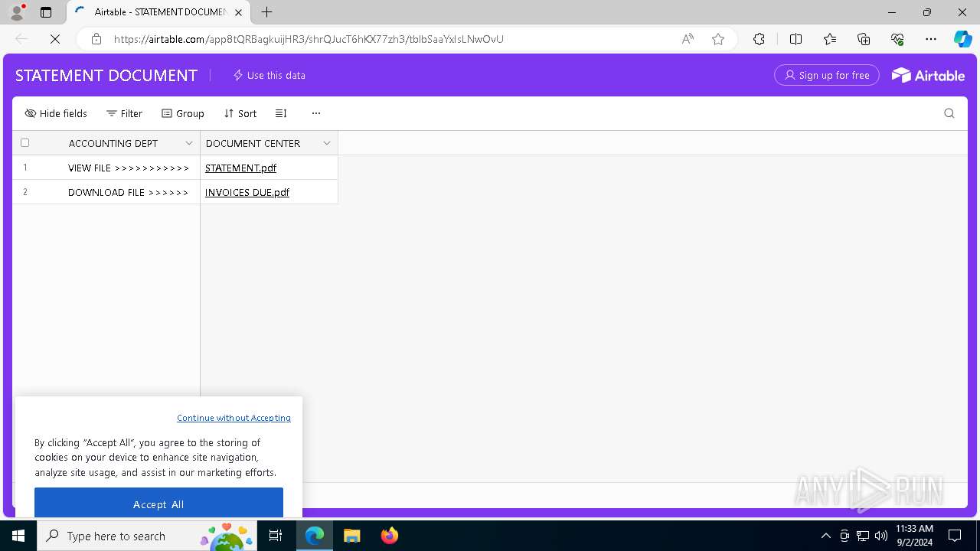Open the Copilot sidebar
The height and width of the screenshot is (551, 980).
962,39
